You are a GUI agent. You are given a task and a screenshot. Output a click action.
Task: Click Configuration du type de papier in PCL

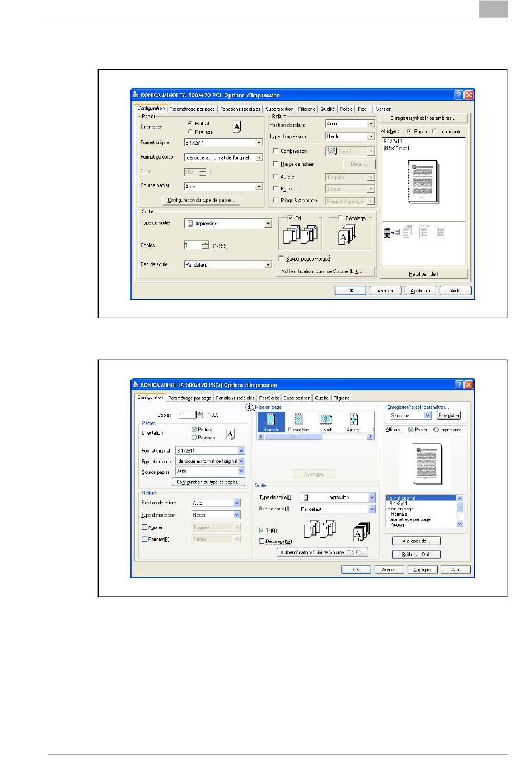pos(201,200)
